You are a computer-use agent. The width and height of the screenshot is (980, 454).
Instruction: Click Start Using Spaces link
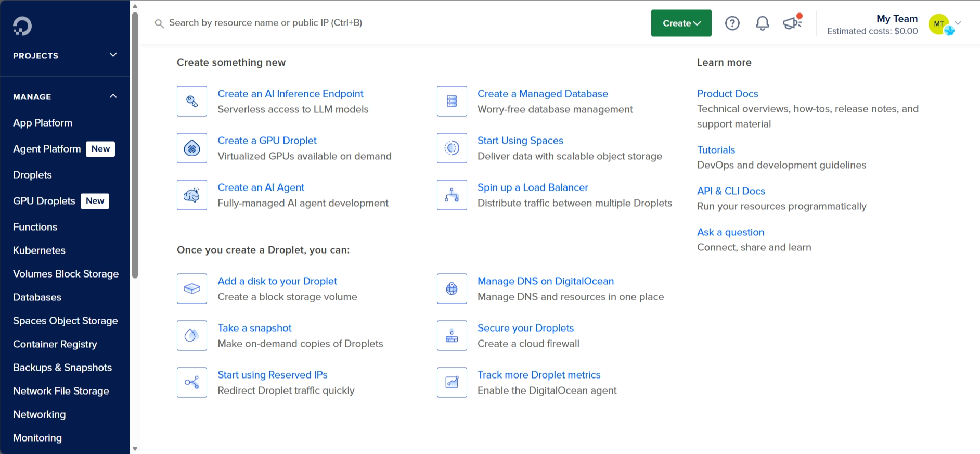click(520, 141)
